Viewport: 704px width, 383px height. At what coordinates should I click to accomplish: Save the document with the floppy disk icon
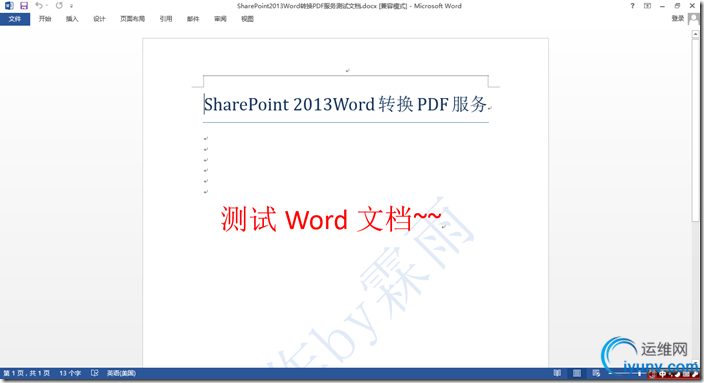click(x=24, y=6)
